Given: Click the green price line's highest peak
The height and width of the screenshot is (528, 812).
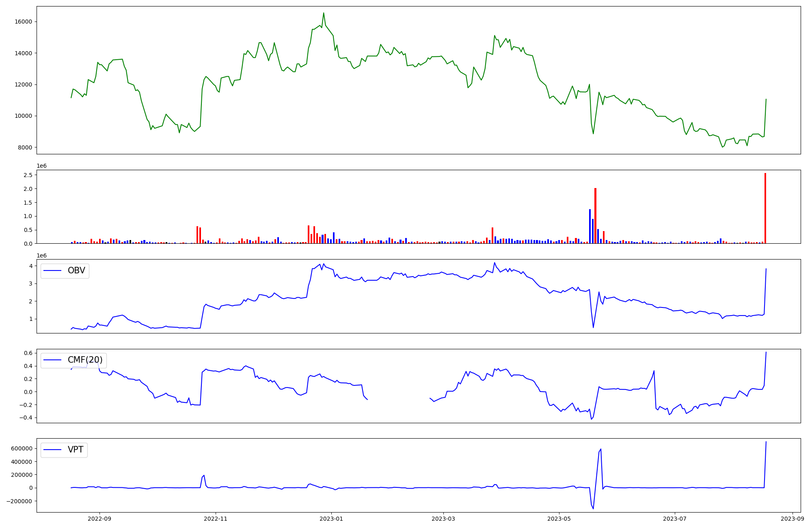Looking at the screenshot, I should (324, 13).
